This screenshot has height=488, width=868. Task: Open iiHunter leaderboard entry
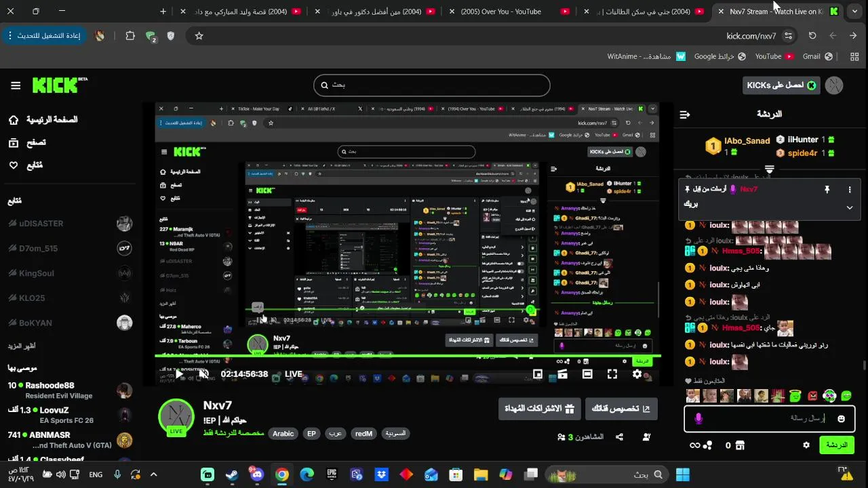pos(805,140)
